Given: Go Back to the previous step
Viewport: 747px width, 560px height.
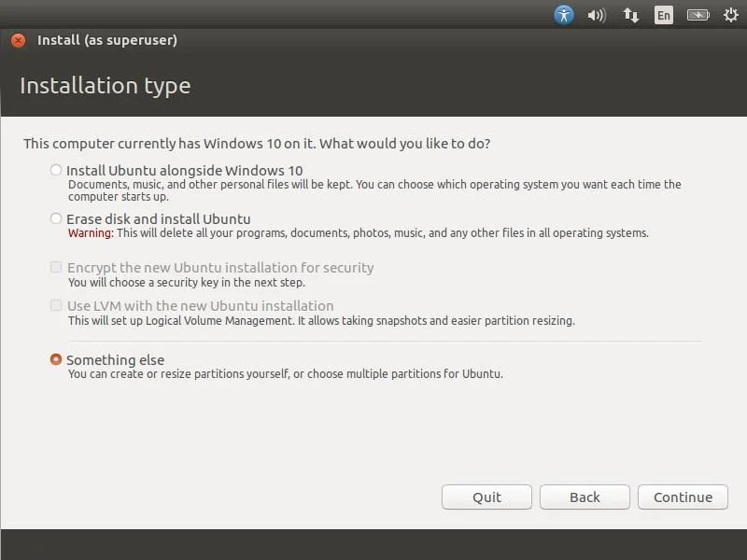Looking at the screenshot, I should tap(585, 497).
